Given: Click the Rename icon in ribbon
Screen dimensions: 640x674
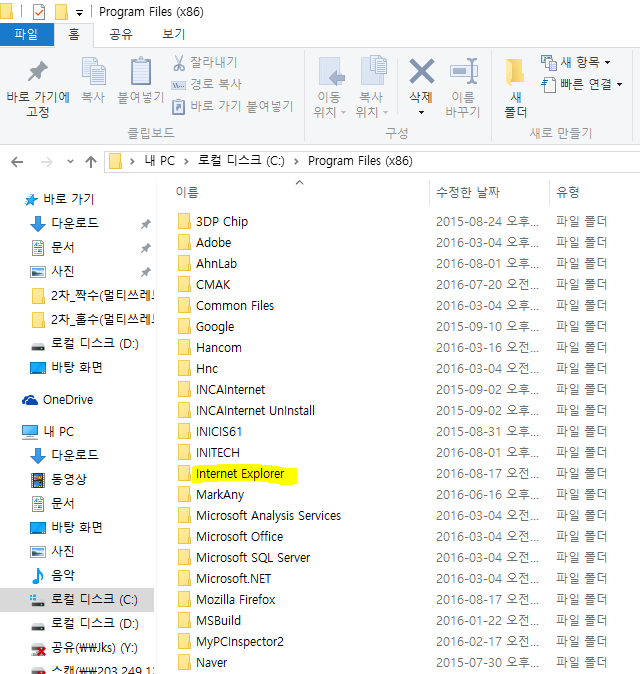Looking at the screenshot, I should [x=463, y=72].
